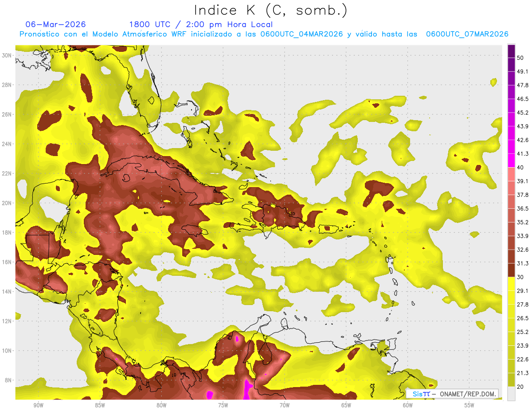Viewport: 532px width, 411px height.
Task: Click the colorbar value '27.8'
Action: 523,305
